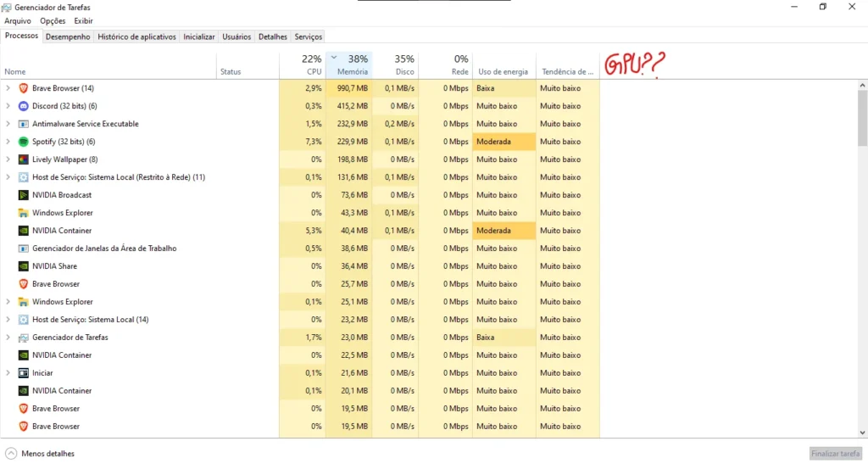Viewport: 868px width, 469px height.
Task: Click Spotify's Moderada energy cell
Action: click(504, 141)
